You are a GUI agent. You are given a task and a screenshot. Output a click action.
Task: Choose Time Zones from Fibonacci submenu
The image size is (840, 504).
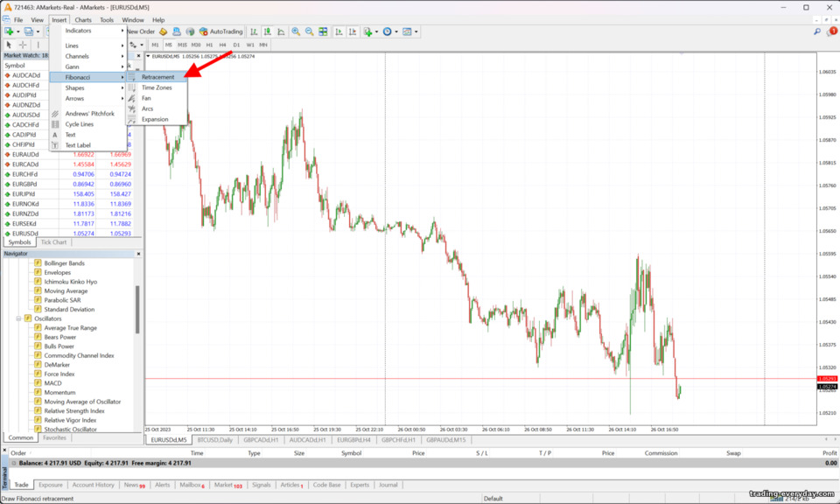[157, 87]
